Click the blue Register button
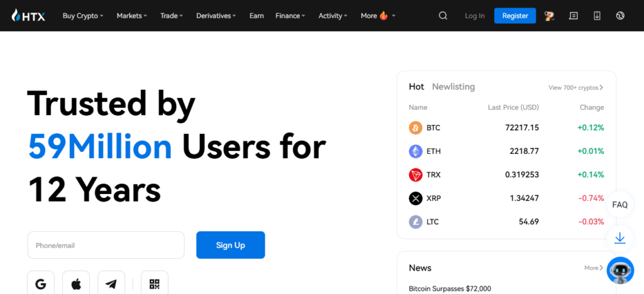This screenshot has height=294, width=644. pyautogui.click(x=515, y=16)
